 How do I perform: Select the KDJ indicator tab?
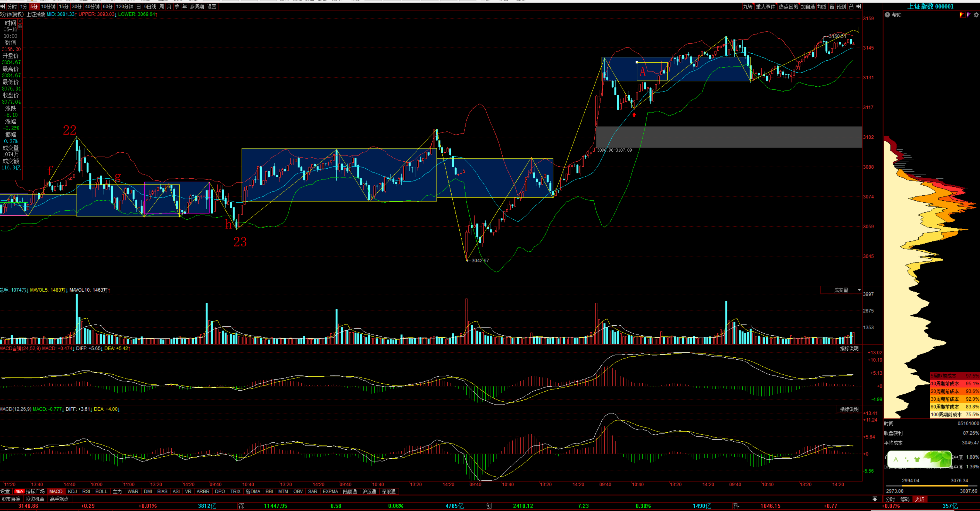72,491
